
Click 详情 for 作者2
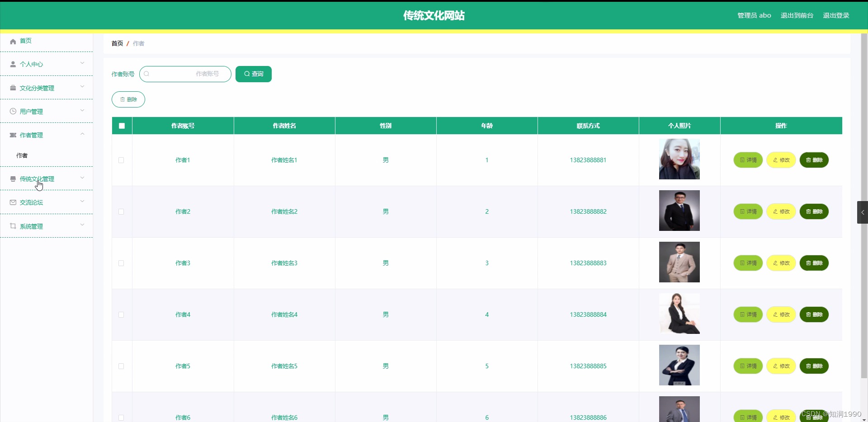747,211
